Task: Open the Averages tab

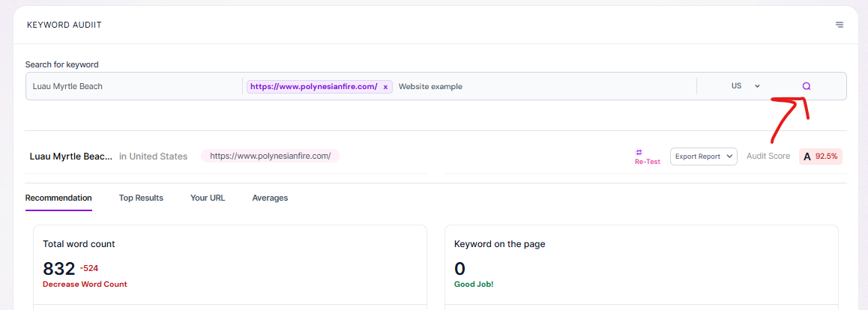Action: pos(270,198)
